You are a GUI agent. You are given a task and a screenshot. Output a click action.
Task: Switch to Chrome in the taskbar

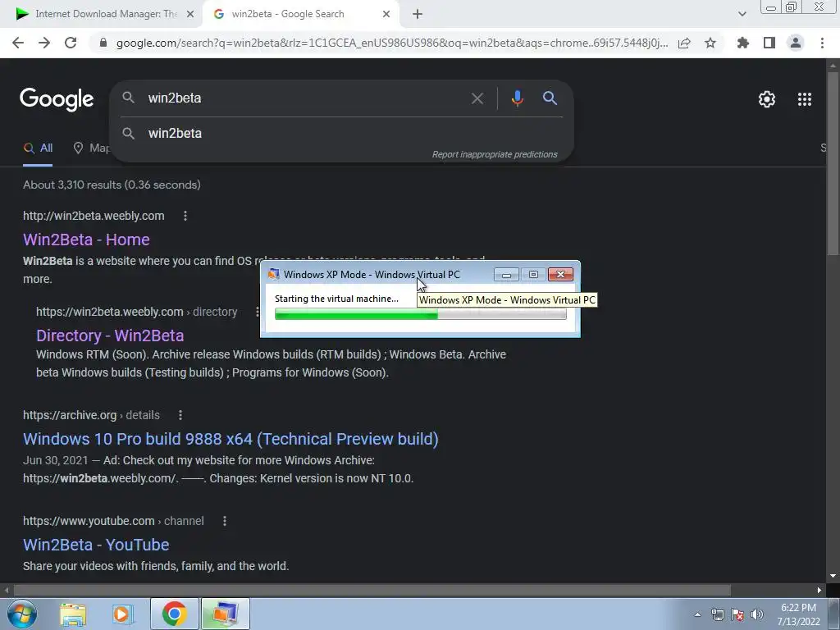point(174,614)
